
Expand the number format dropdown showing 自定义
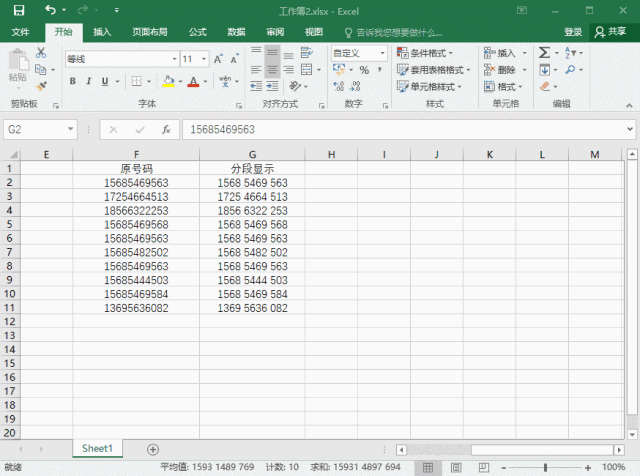382,53
